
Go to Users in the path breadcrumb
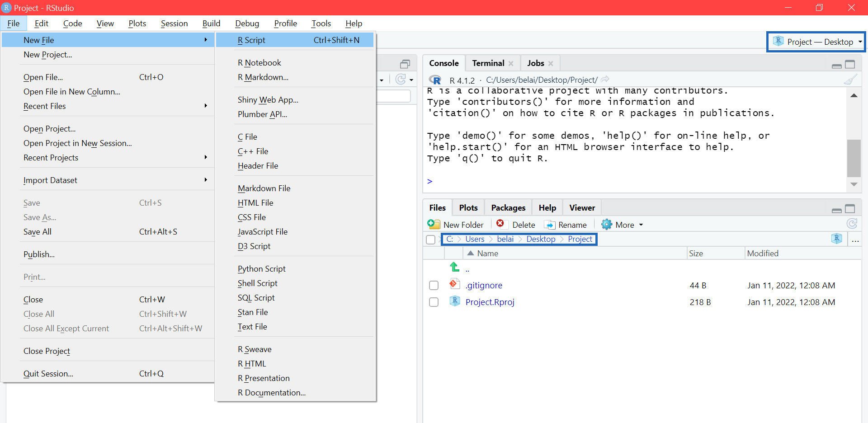(x=475, y=239)
